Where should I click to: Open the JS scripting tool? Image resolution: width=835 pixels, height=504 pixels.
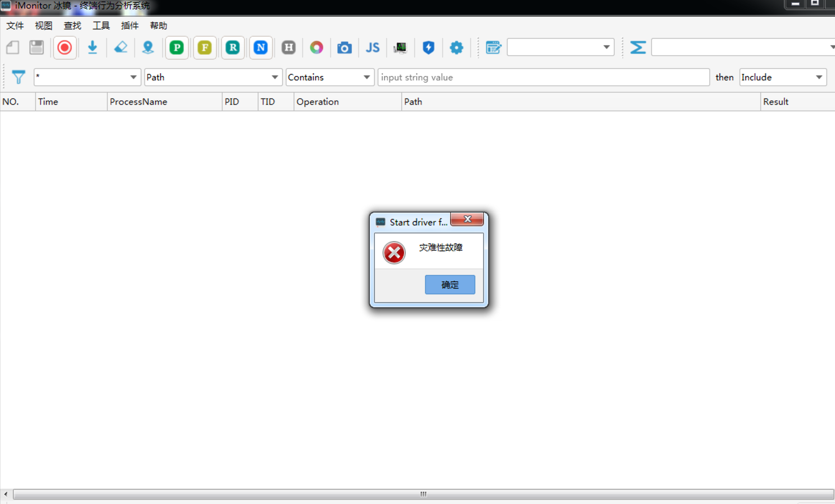(372, 47)
